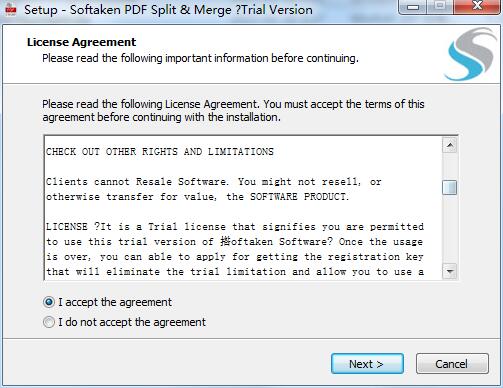Click the Setup window title text

(x=168, y=10)
